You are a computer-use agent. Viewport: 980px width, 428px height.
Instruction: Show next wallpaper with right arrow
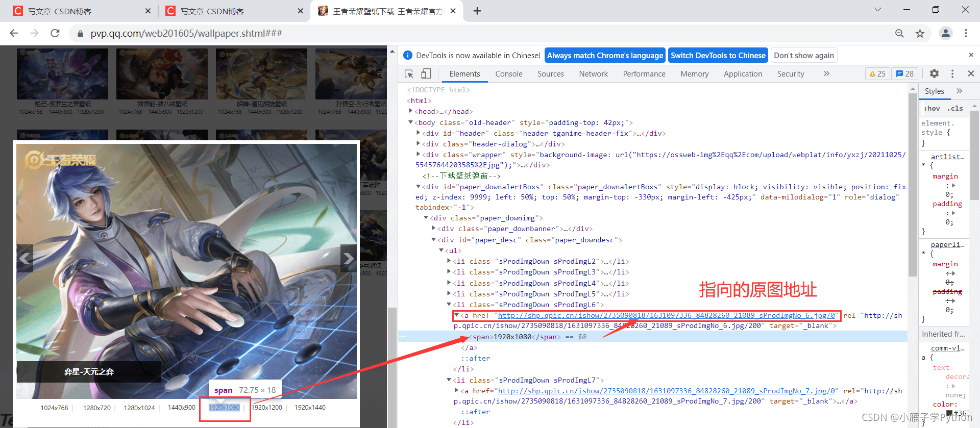(348, 259)
